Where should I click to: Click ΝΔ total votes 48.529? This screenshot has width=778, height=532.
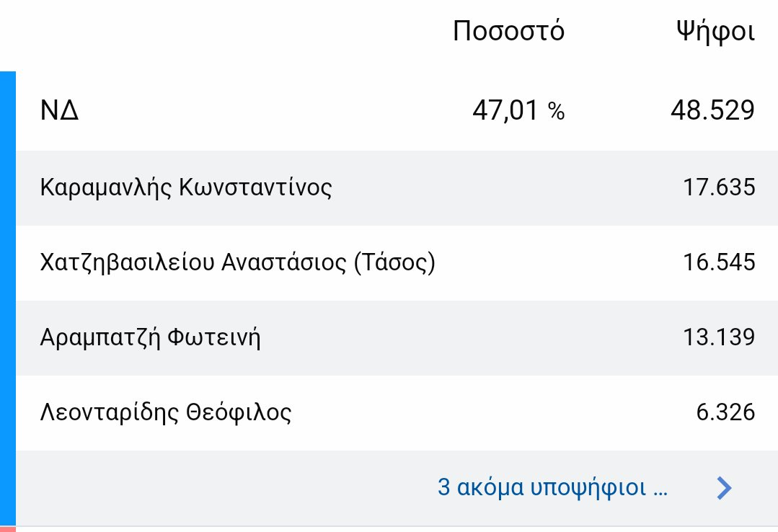click(712, 111)
